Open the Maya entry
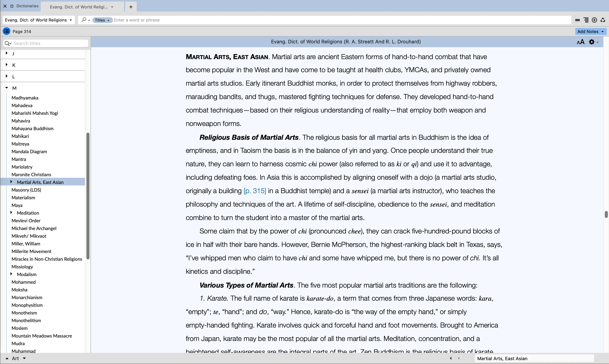The image size is (609, 364). pos(17,205)
